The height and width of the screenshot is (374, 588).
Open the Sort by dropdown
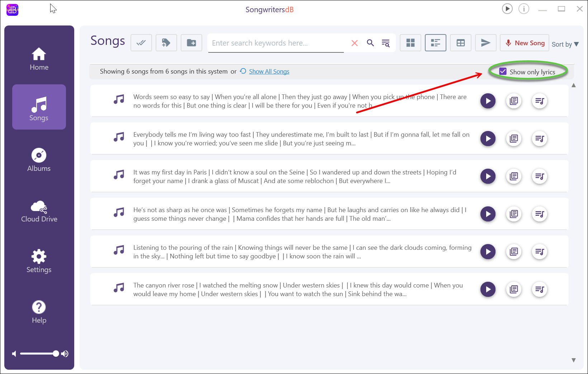click(565, 44)
